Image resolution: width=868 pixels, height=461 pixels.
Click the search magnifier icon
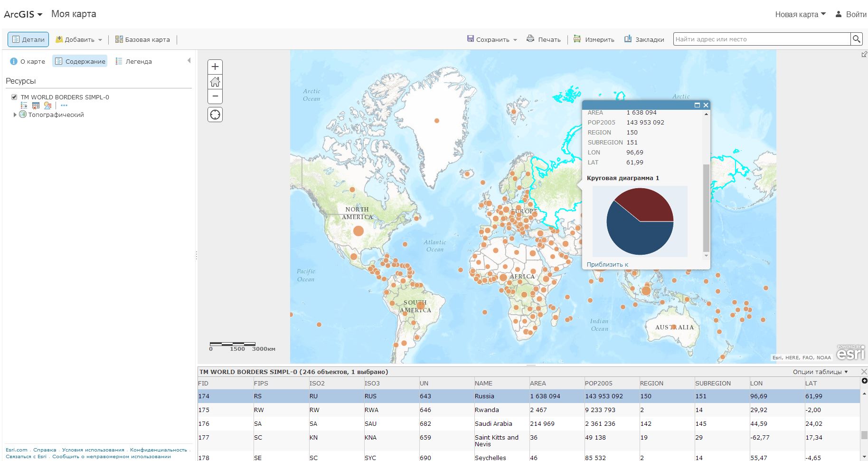(x=856, y=39)
